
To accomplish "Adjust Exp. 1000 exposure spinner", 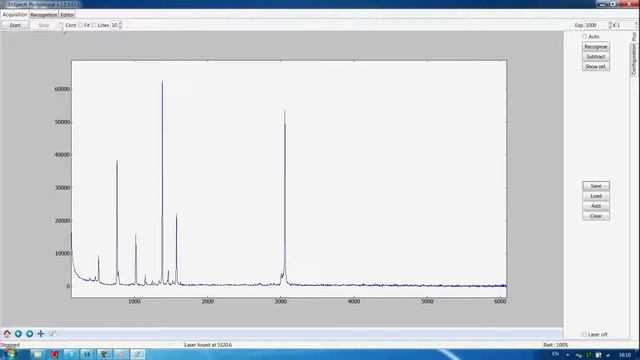I will tap(610, 25).
